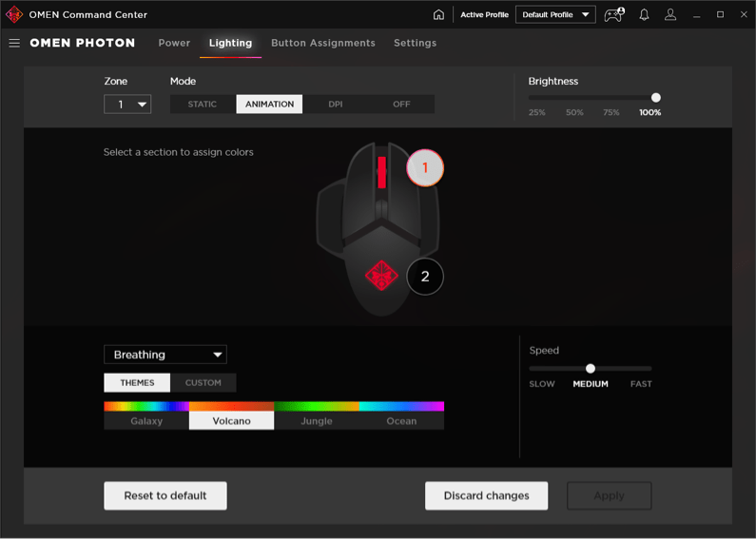Image resolution: width=756 pixels, height=539 pixels.
Task: Set brightness to 25%
Action: pyautogui.click(x=536, y=113)
